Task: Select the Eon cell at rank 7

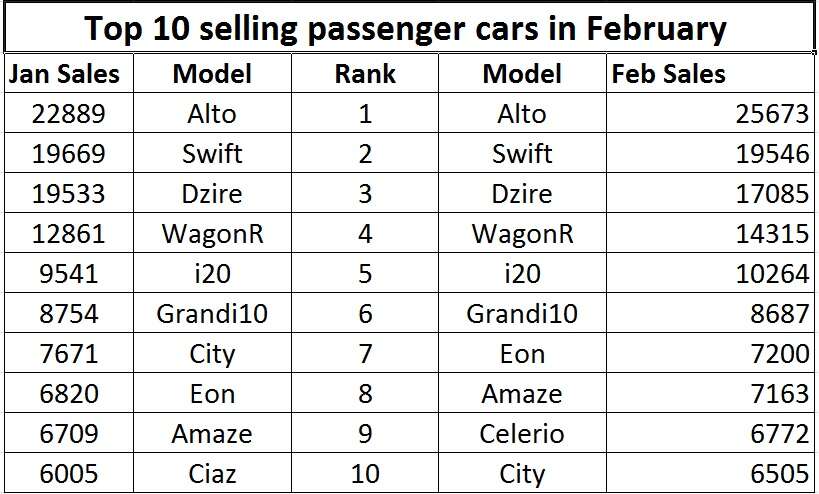Action: coord(522,354)
